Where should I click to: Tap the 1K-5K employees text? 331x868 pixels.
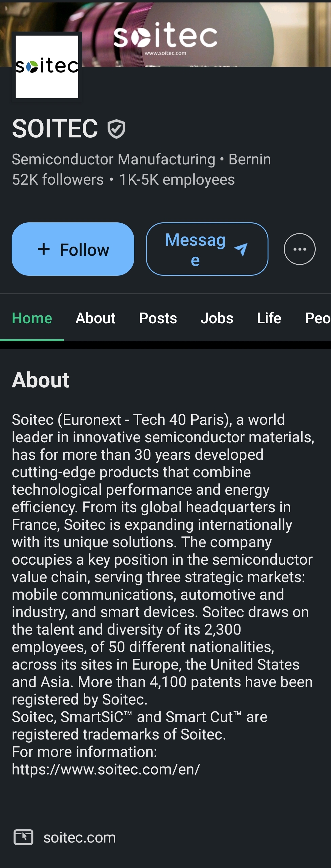point(177,180)
